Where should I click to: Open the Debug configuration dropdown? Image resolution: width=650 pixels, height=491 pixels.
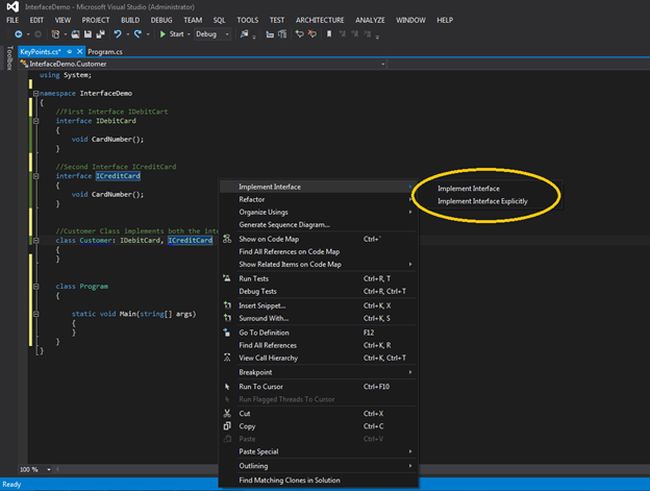tap(226, 34)
